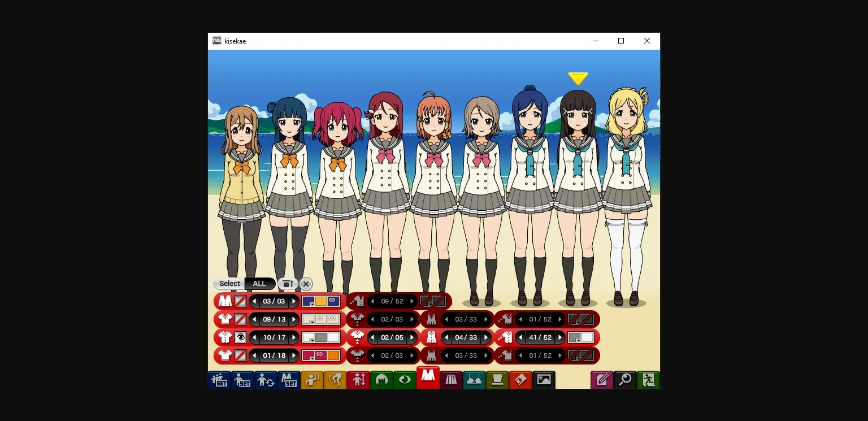
Task: Open the skirt bottoms tab
Action: coord(451,380)
